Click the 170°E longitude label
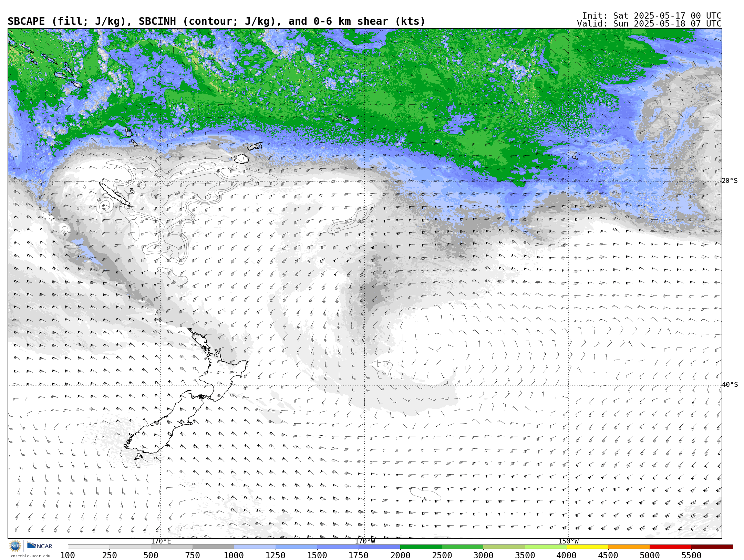744x560 pixels. point(161,541)
